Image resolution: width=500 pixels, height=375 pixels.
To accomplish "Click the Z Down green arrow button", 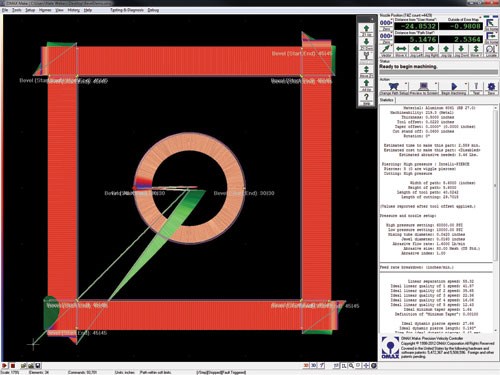I will pyautogui.click(x=366, y=43).
